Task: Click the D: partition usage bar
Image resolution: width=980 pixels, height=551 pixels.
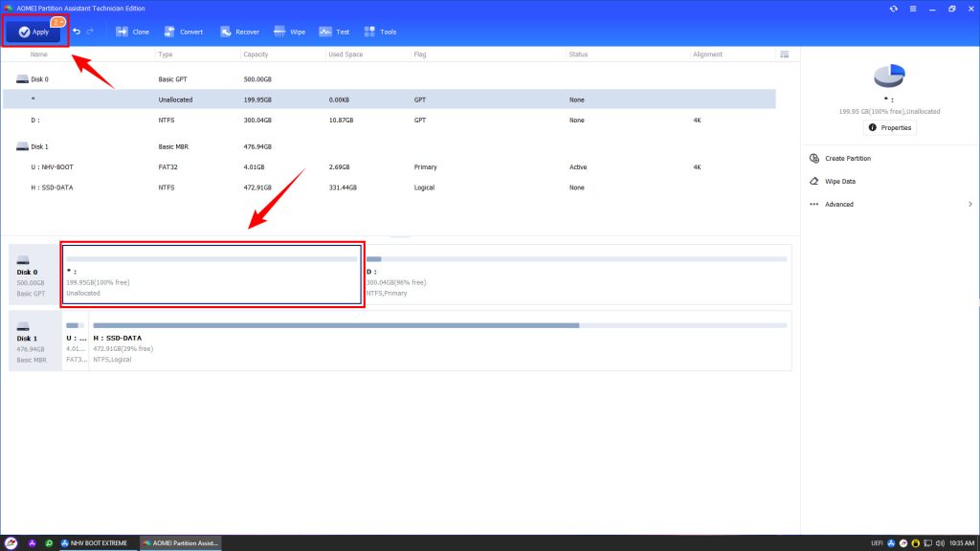Action: tap(576, 259)
